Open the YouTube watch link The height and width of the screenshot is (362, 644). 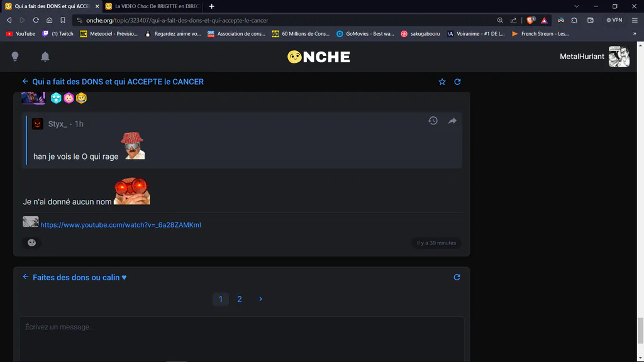[x=121, y=225]
